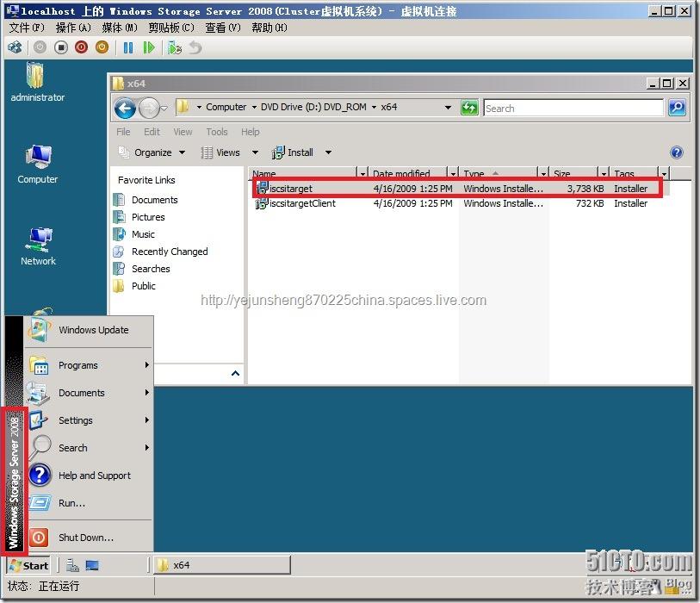Open the address bar history dropdown

(x=448, y=108)
